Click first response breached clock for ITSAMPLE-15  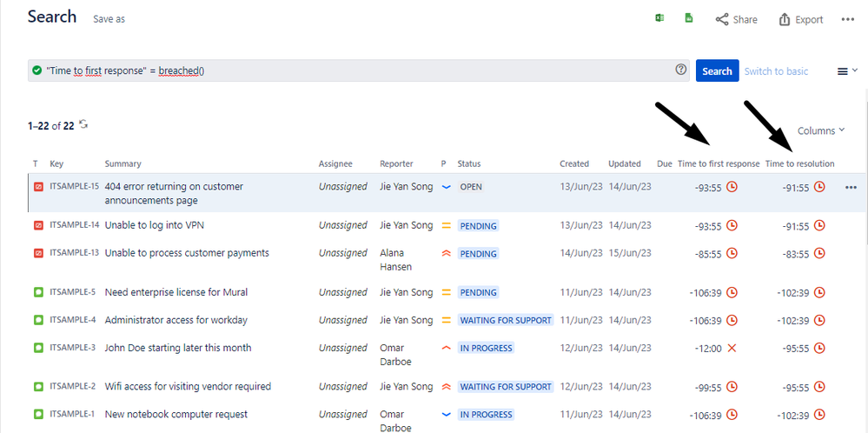732,187
